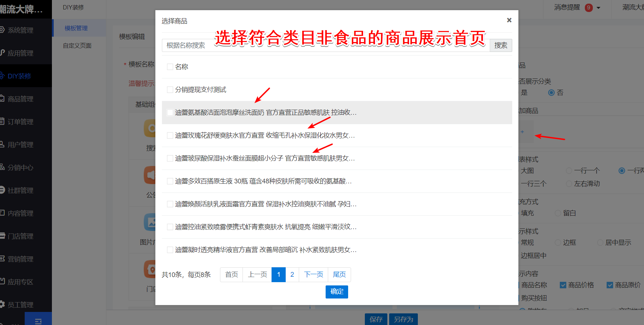Click the plus icon to add product
Image resolution: width=644 pixels, height=325 pixels.
(522, 132)
